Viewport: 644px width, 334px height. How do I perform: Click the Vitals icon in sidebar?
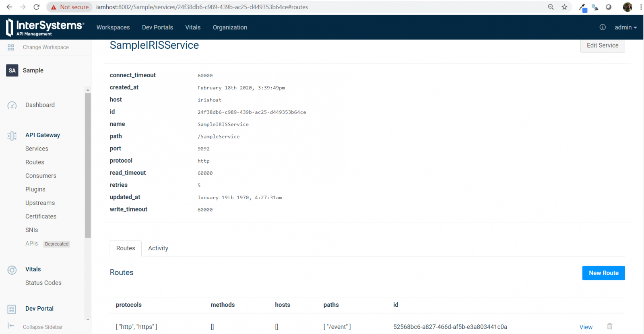[12, 270]
